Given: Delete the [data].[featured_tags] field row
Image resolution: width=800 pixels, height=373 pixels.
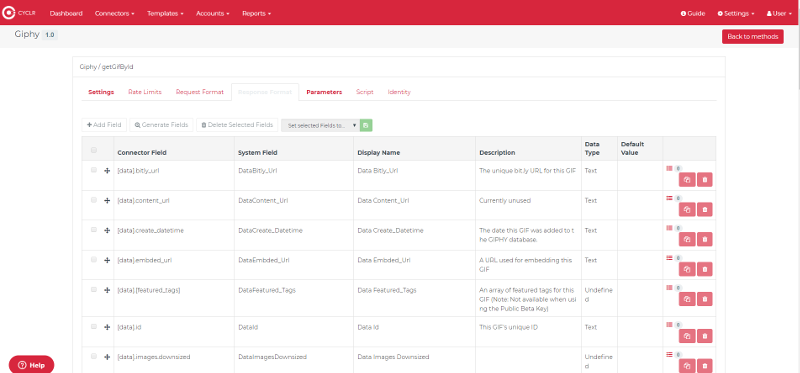Looking at the screenshot, I should pyautogui.click(x=705, y=299).
